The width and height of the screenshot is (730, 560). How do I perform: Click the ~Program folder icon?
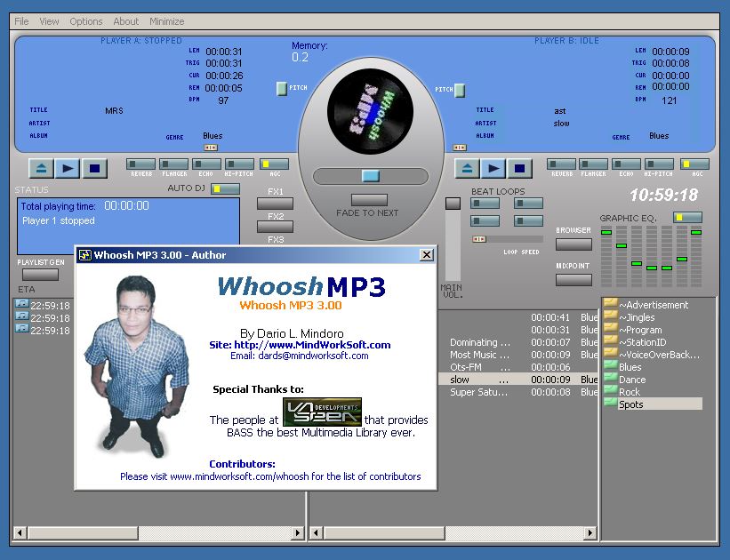click(x=610, y=329)
